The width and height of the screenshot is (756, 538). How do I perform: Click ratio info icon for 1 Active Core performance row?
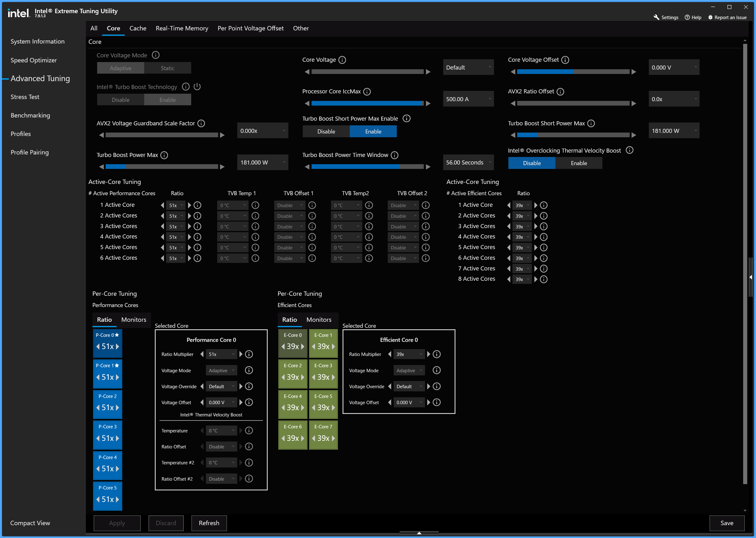pyautogui.click(x=197, y=206)
